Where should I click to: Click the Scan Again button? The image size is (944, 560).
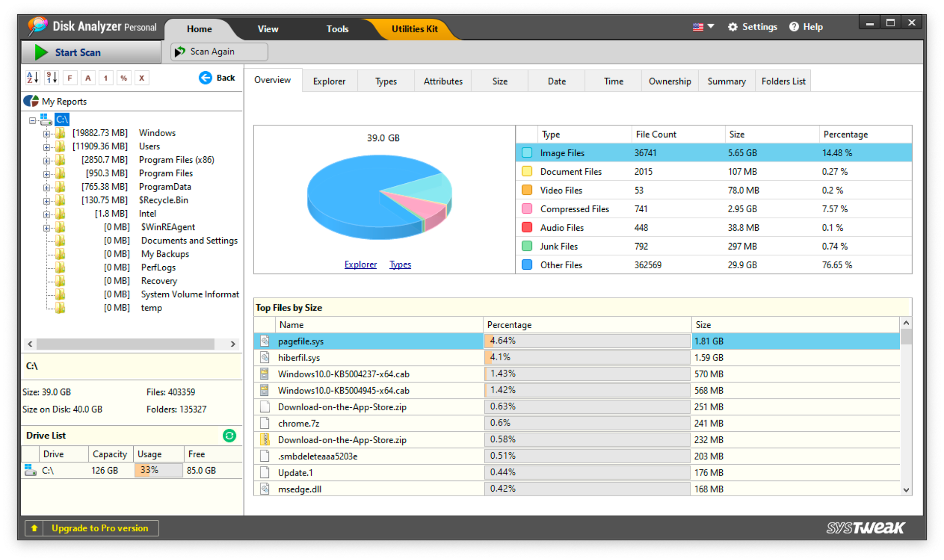pyautogui.click(x=219, y=52)
